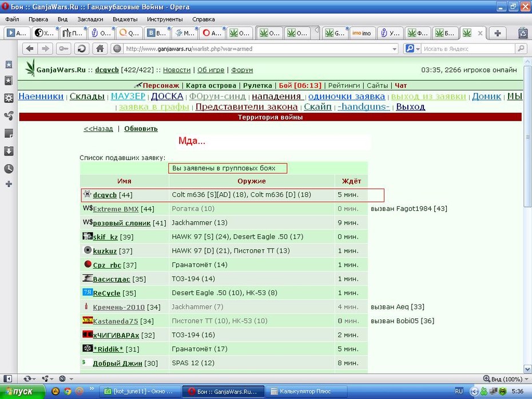Switch to Калькулятор Плюс taskbar item
The width and height of the screenshot is (532, 399).
tap(306, 392)
